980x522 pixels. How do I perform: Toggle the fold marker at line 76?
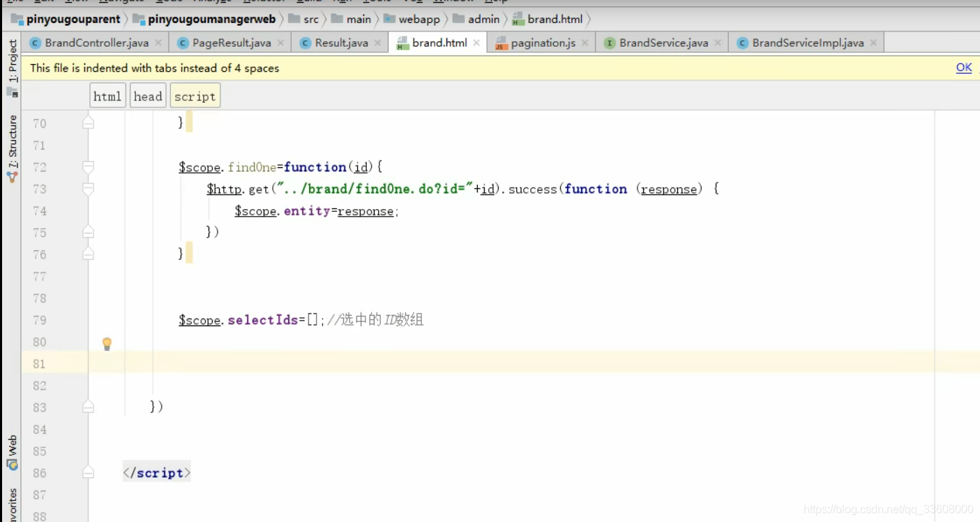(88, 254)
